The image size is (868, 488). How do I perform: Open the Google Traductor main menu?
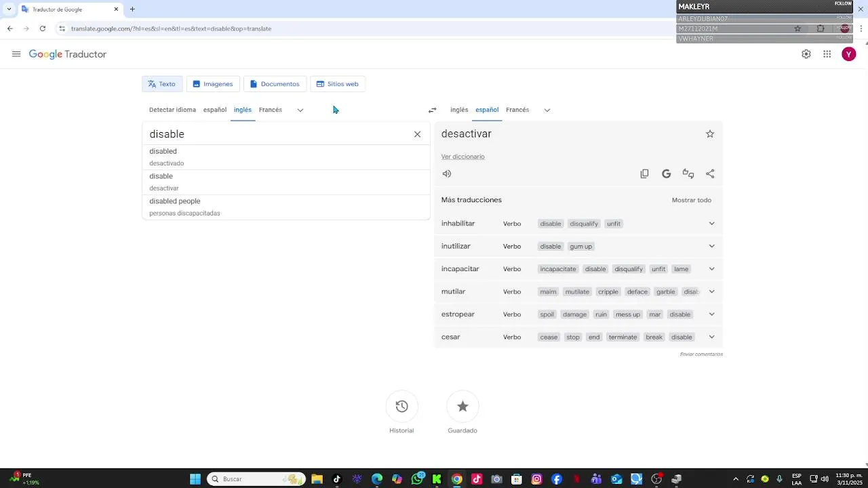click(16, 54)
